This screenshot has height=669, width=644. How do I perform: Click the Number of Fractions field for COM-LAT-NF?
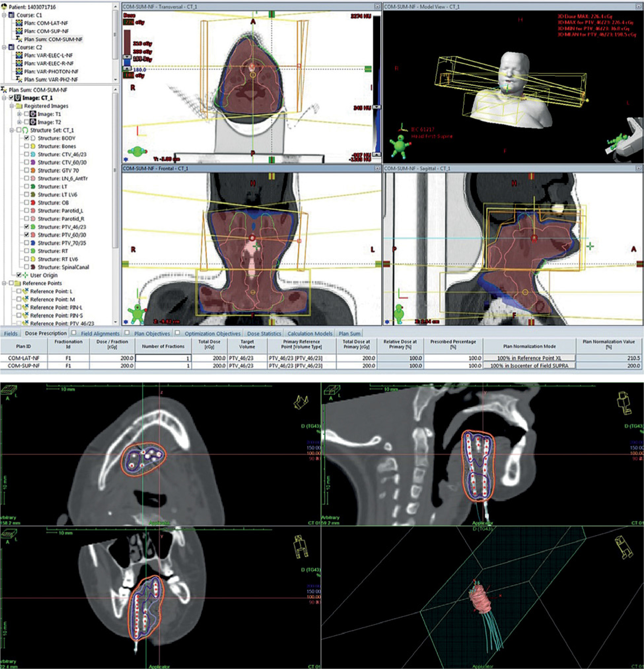163,358
